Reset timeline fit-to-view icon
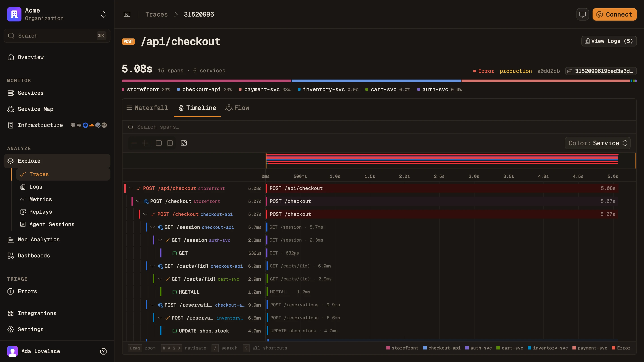This screenshot has height=362, width=644. point(184,143)
